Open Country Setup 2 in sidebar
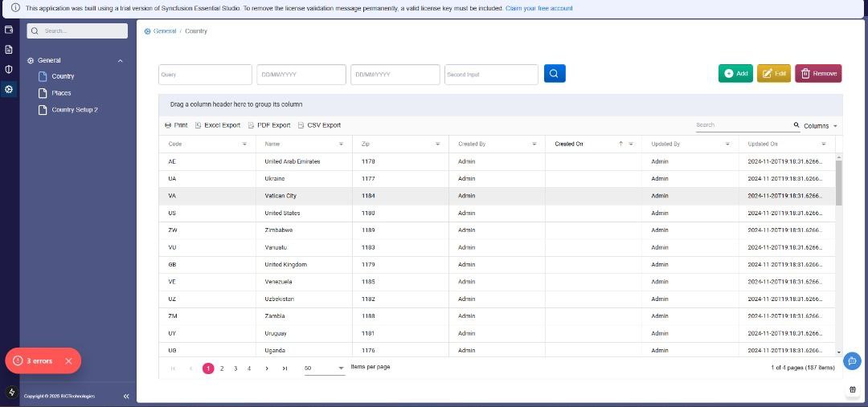The height and width of the screenshot is (407, 868). [x=74, y=110]
